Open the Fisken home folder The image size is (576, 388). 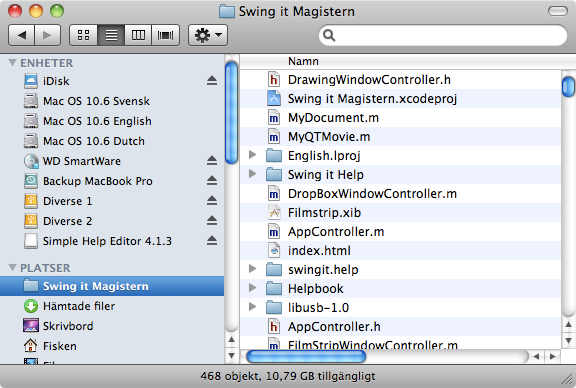112,346
